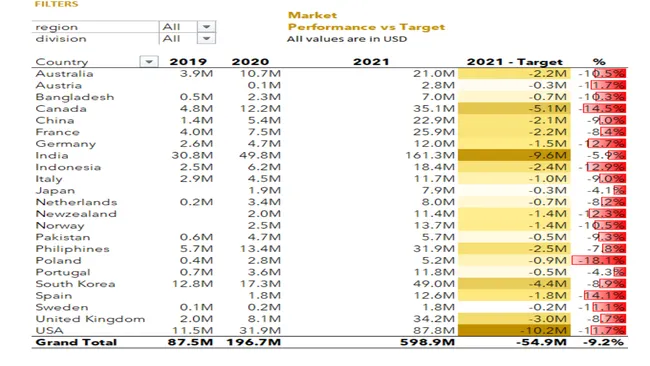Select Poland's -18.1% data bar cell
The image size is (650, 366).
(x=599, y=260)
